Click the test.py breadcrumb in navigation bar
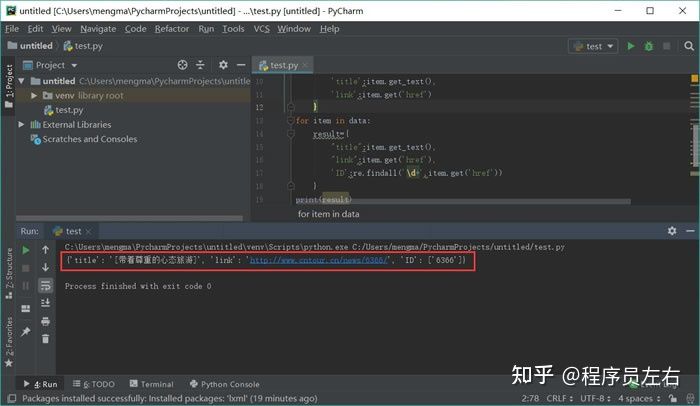The image size is (700, 406). click(83, 46)
